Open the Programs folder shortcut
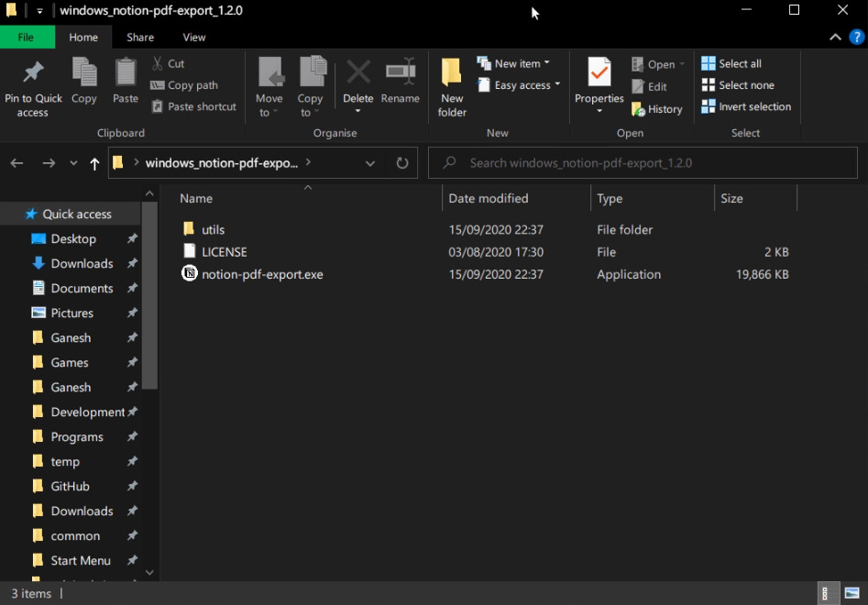 tap(77, 436)
